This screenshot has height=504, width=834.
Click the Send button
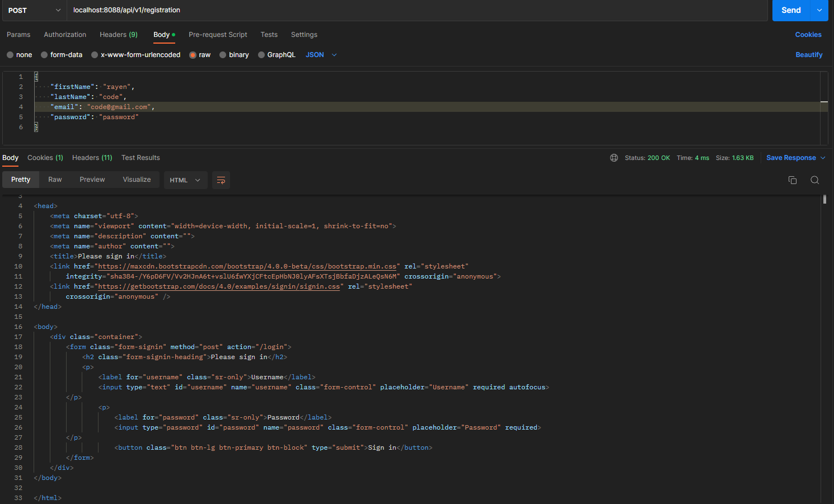791,10
